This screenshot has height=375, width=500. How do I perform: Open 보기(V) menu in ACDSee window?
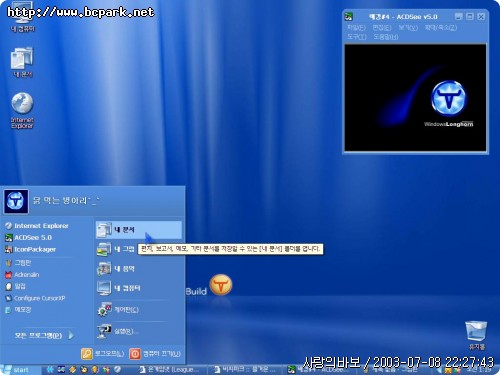408,28
